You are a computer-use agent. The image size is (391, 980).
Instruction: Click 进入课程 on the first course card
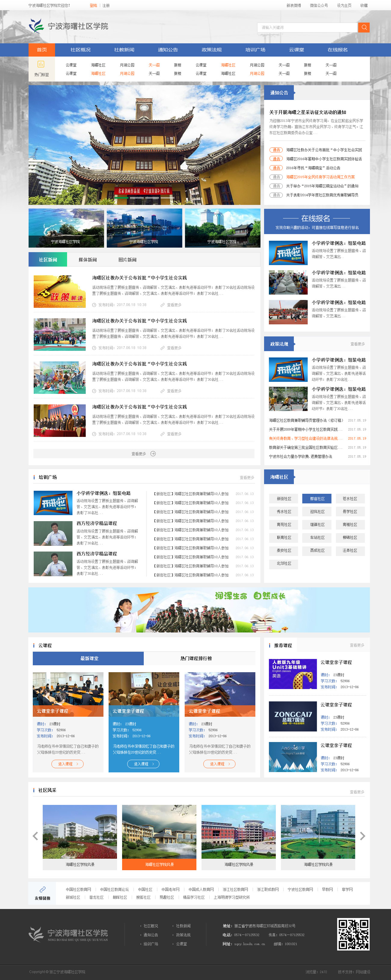pos(67,764)
